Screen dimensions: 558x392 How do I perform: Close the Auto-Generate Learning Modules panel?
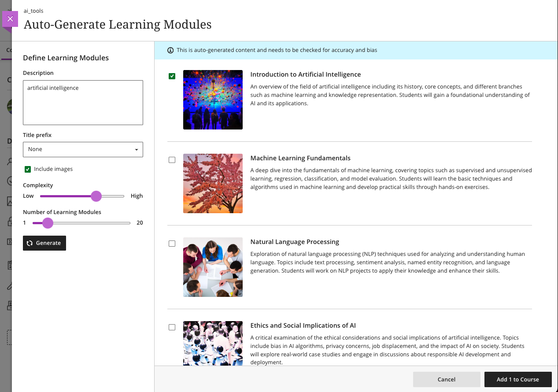10,19
